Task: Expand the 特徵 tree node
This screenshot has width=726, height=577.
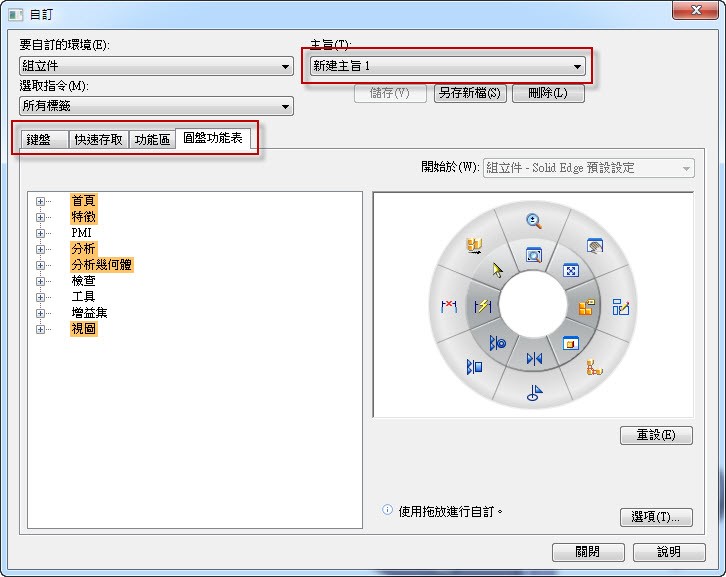Action: 40,217
